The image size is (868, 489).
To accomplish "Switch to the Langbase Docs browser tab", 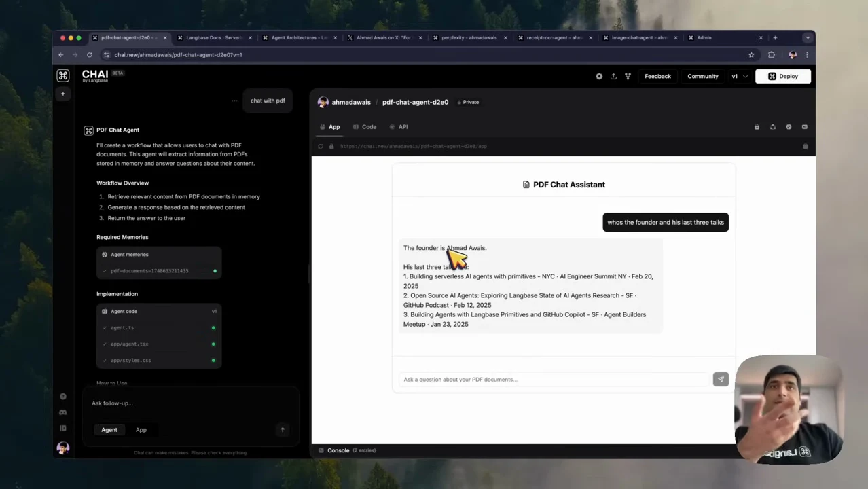I will 214,38.
